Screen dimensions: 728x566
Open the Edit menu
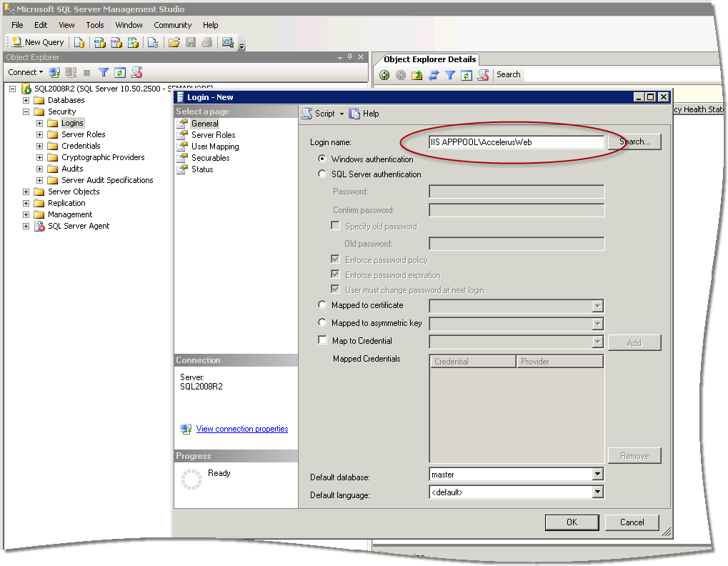[x=41, y=25]
